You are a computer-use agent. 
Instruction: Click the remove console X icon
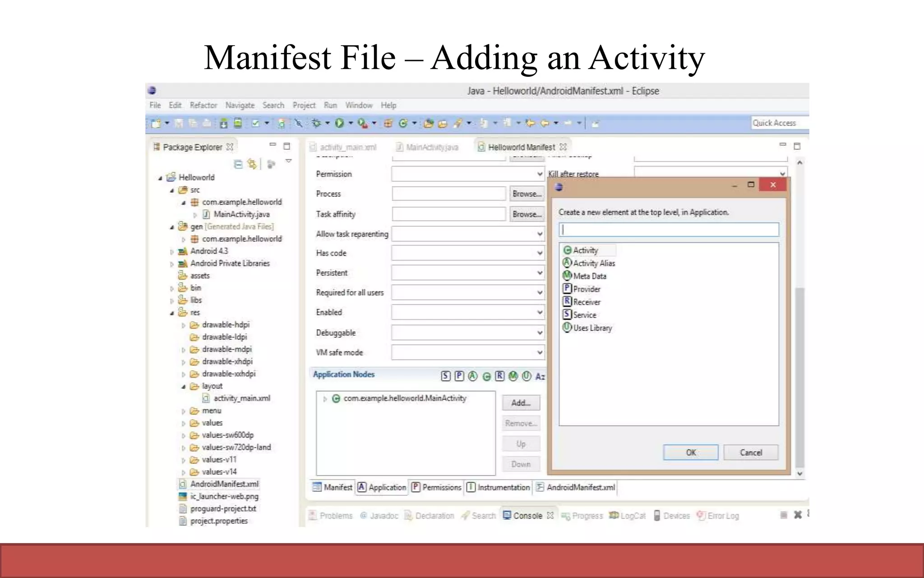(x=797, y=515)
